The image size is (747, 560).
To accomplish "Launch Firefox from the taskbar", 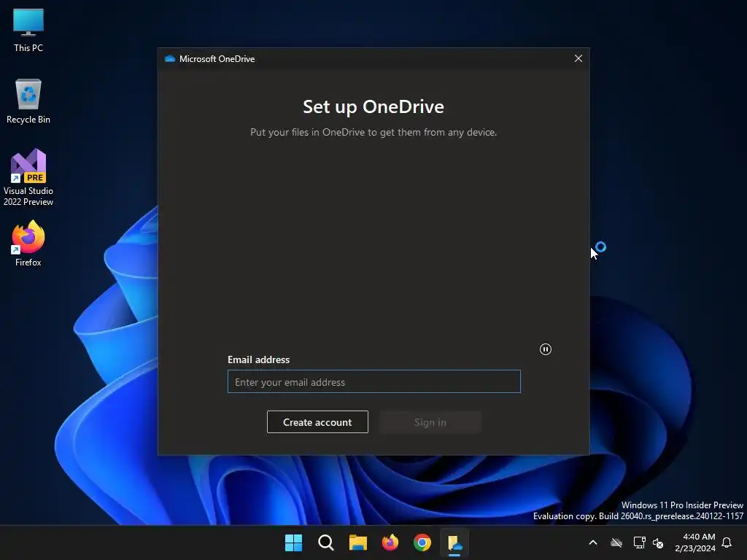I will pyautogui.click(x=390, y=542).
